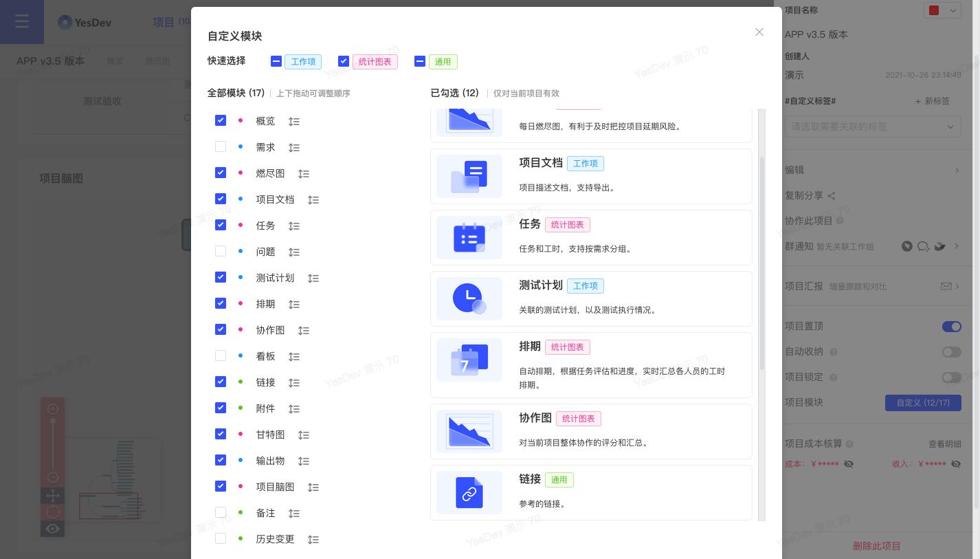The image size is (980, 559).
Task: Click the 查看明细 link
Action: (x=945, y=443)
